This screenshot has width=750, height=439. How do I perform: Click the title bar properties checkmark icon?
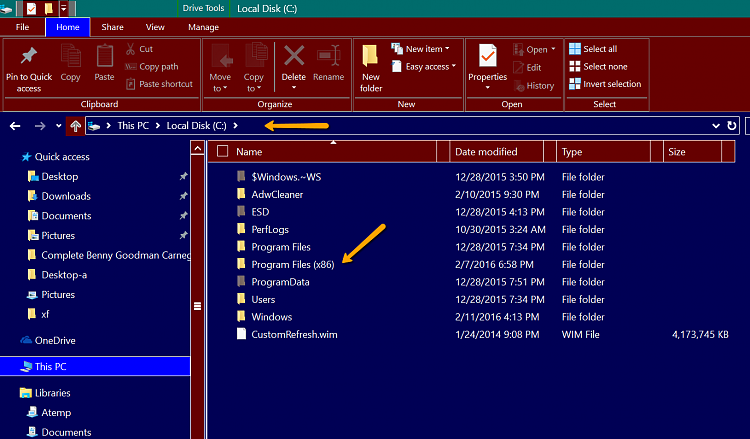[31, 8]
